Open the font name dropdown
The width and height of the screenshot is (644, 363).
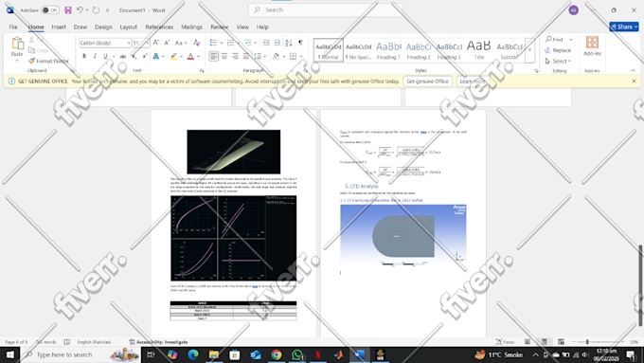click(x=129, y=43)
